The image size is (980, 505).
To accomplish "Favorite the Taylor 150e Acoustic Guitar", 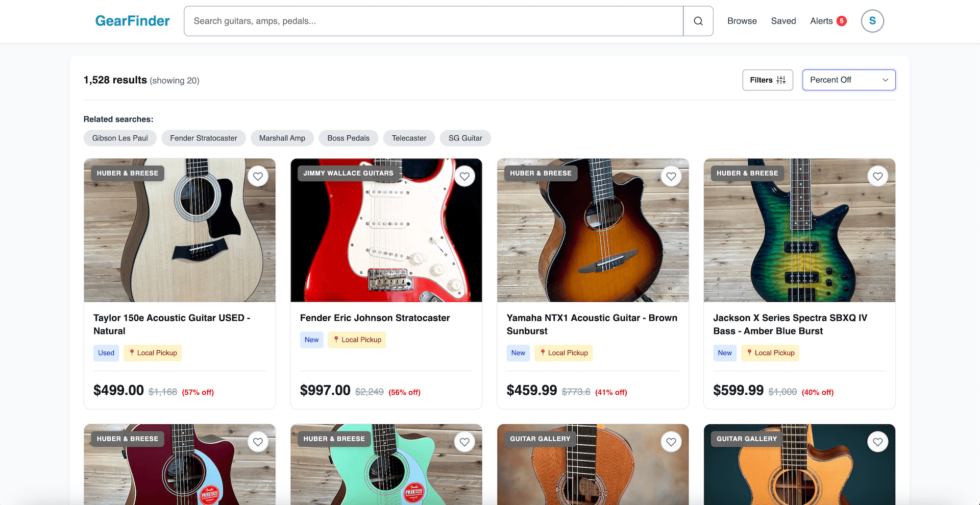I will (258, 176).
